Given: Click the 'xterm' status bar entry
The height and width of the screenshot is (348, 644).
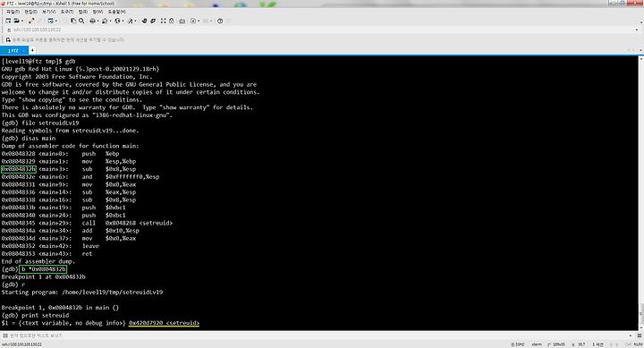Looking at the screenshot, I should 537,344.
